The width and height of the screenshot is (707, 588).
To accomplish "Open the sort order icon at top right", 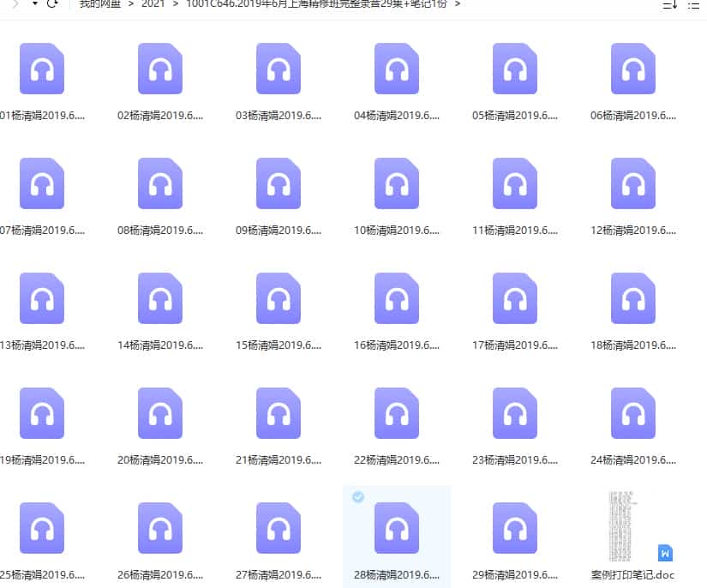I will point(670,5).
